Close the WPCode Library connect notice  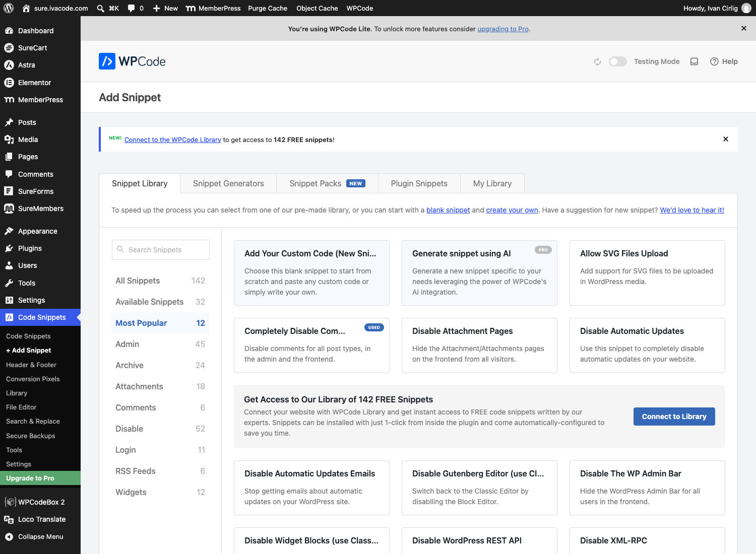pos(726,139)
